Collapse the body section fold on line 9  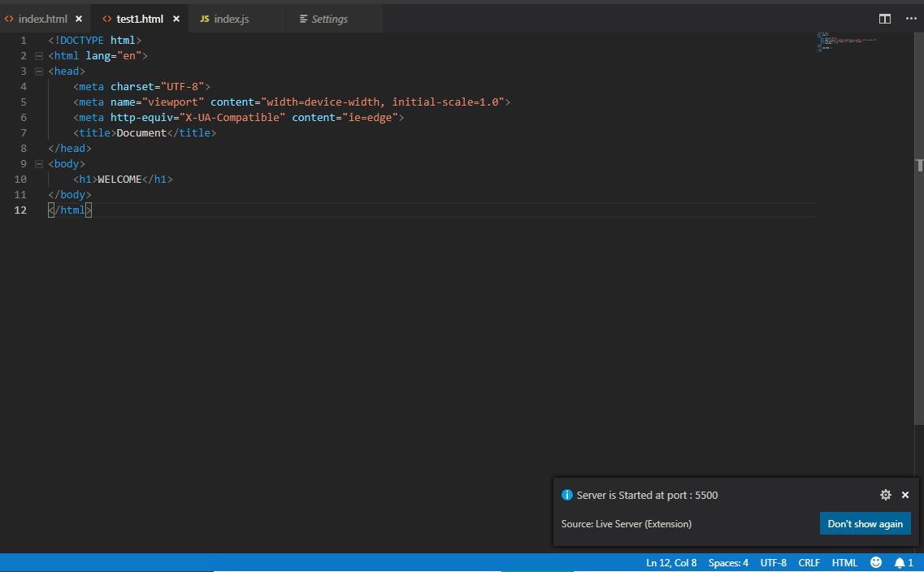(39, 164)
